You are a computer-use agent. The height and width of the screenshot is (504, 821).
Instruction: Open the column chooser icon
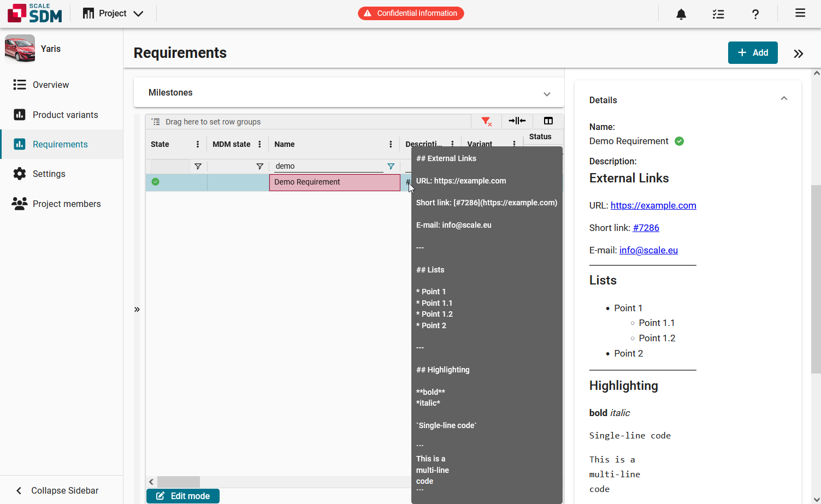(x=548, y=121)
